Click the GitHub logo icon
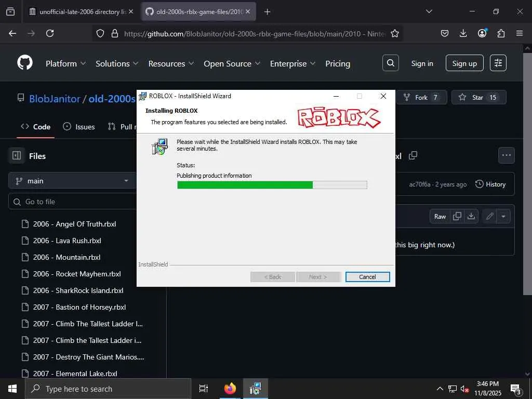This screenshot has height=399, width=532. 25,63
